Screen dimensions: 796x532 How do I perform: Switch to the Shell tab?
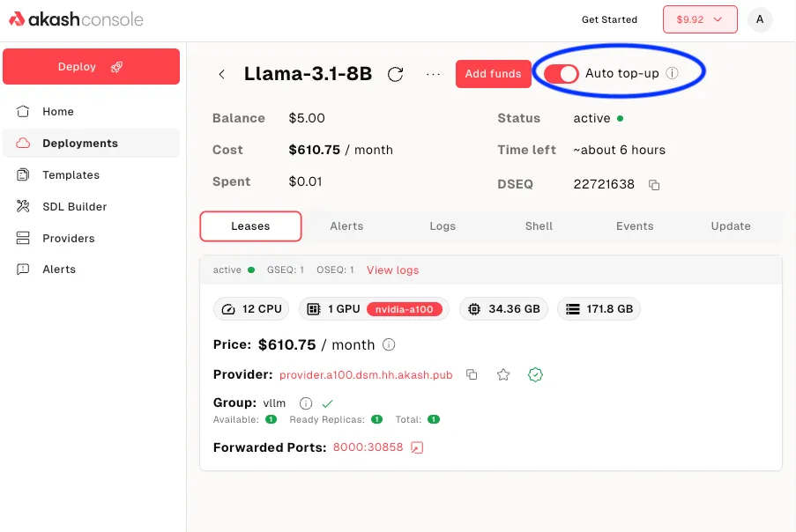[539, 226]
